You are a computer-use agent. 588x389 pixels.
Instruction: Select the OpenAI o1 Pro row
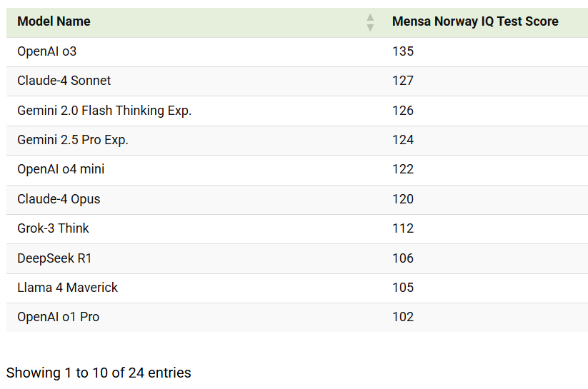(x=297, y=318)
